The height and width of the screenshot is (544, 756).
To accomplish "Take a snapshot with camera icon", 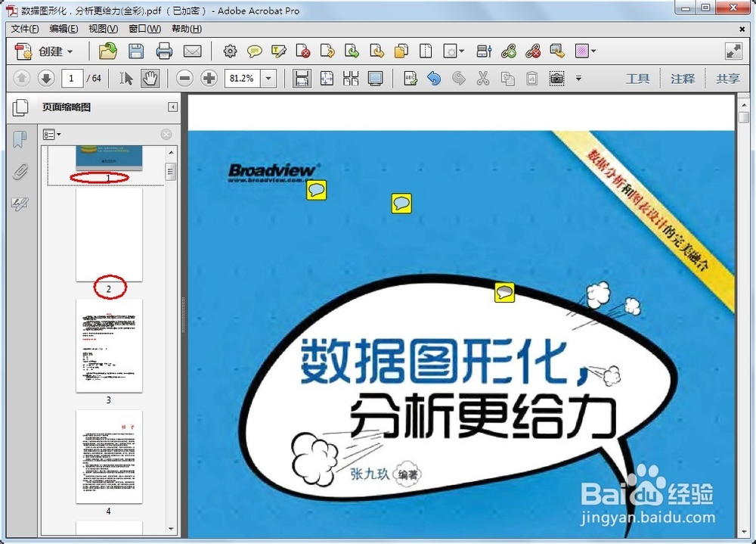I will pyautogui.click(x=556, y=78).
